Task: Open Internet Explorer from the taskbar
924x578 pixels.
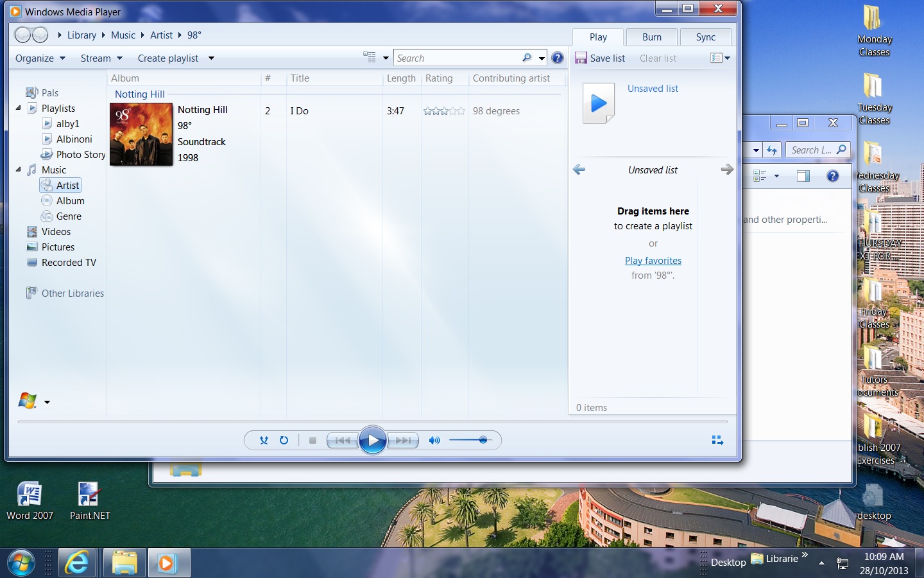Action: point(77,563)
